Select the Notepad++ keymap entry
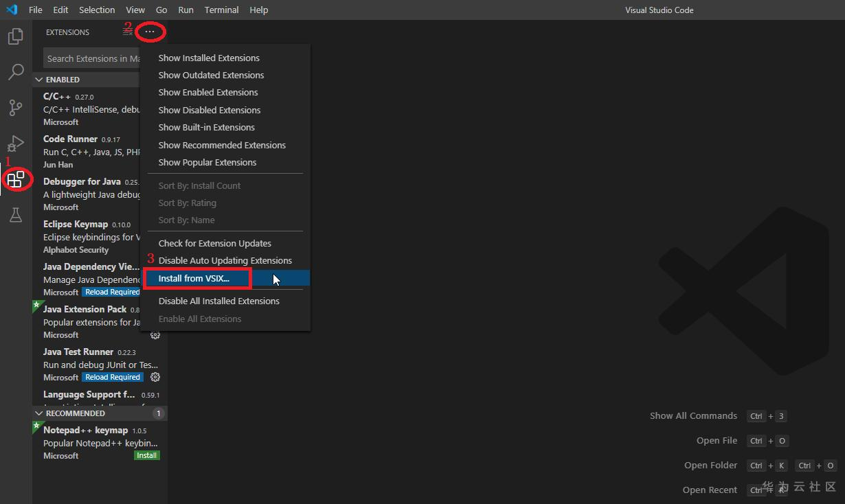This screenshot has height=504, width=845. (100, 443)
